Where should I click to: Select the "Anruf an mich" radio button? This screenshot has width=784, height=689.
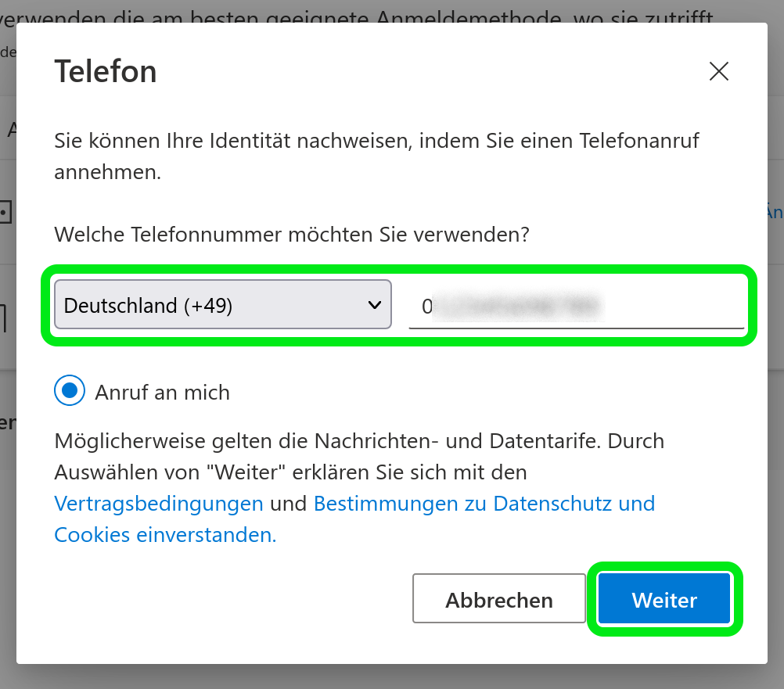(x=70, y=391)
